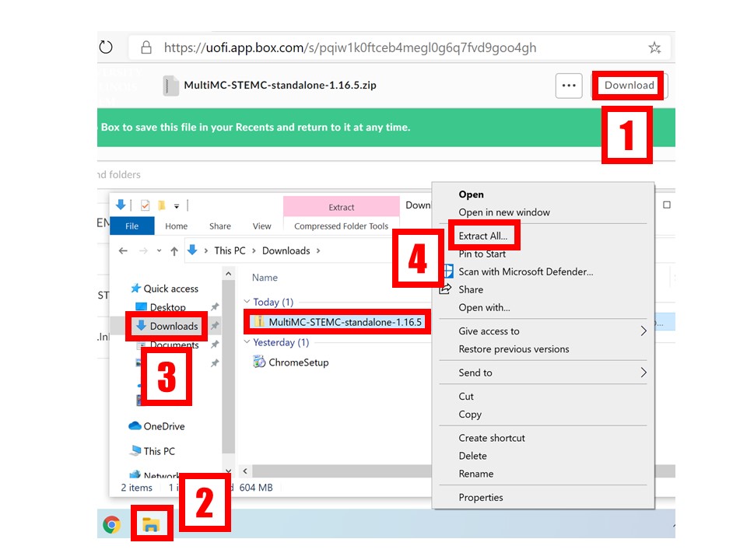Expand the chevron after This PC breadcrumb
This screenshot has height=560, width=747.
[254, 250]
